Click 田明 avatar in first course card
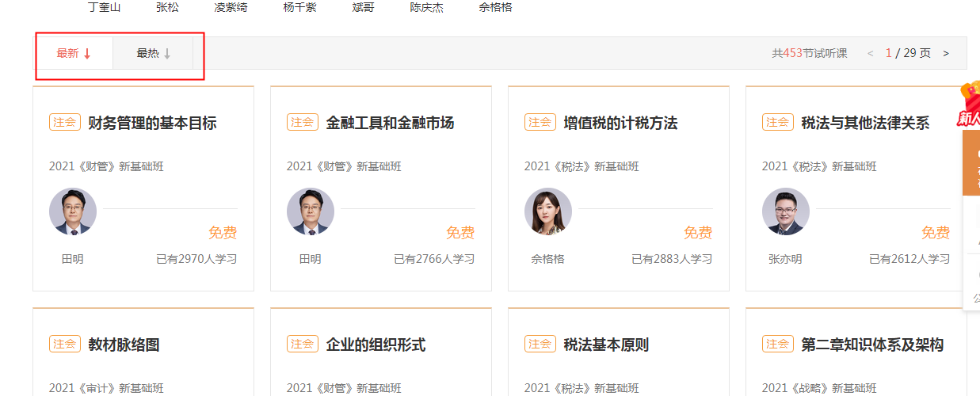Viewport: 980px width, 396px height. [x=73, y=211]
